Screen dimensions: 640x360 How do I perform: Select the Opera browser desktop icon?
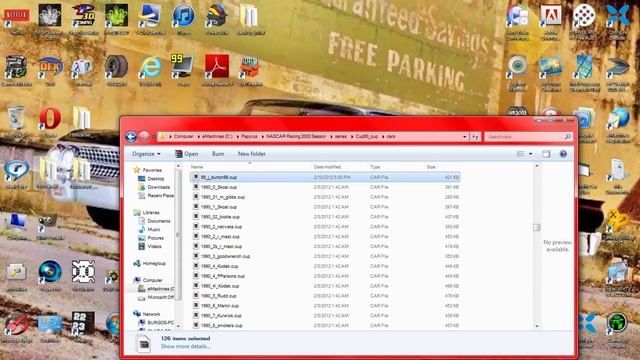click(50, 120)
